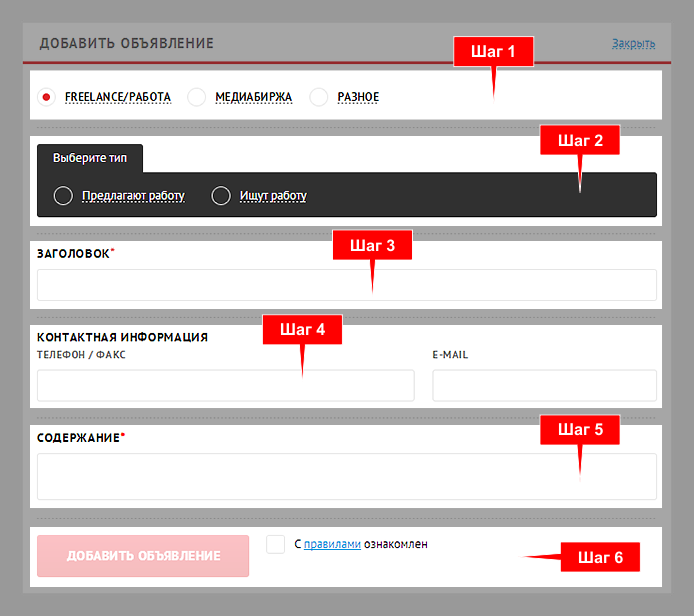Click the red Шаг 4 callout label
Viewport: 694px width, 616px height.
302,330
